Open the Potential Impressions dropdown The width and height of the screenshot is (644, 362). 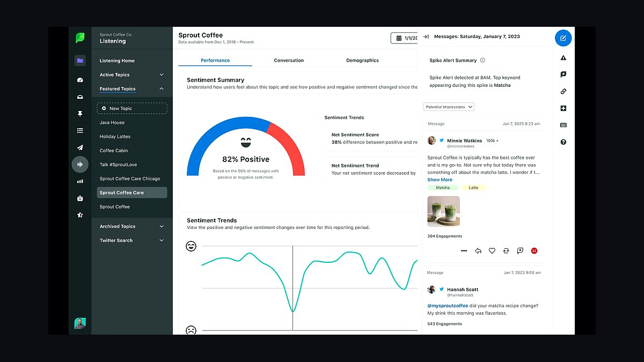click(x=449, y=107)
